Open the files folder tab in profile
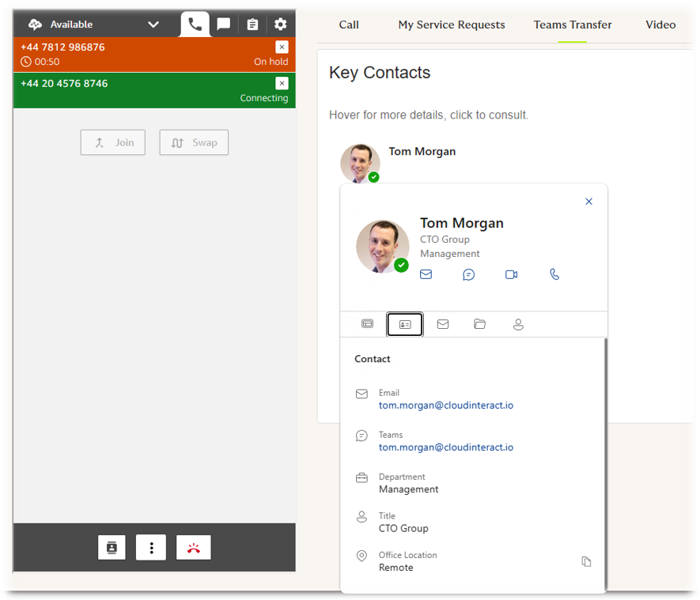 (480, 324)
